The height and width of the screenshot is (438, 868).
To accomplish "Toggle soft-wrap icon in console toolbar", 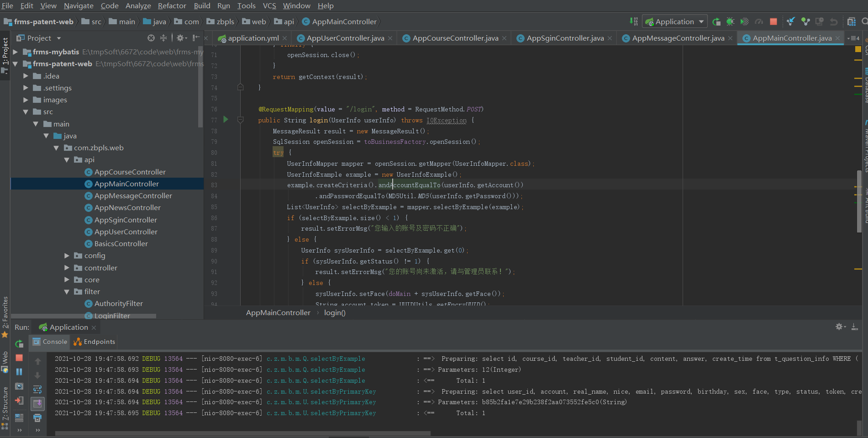I will 37,390.
